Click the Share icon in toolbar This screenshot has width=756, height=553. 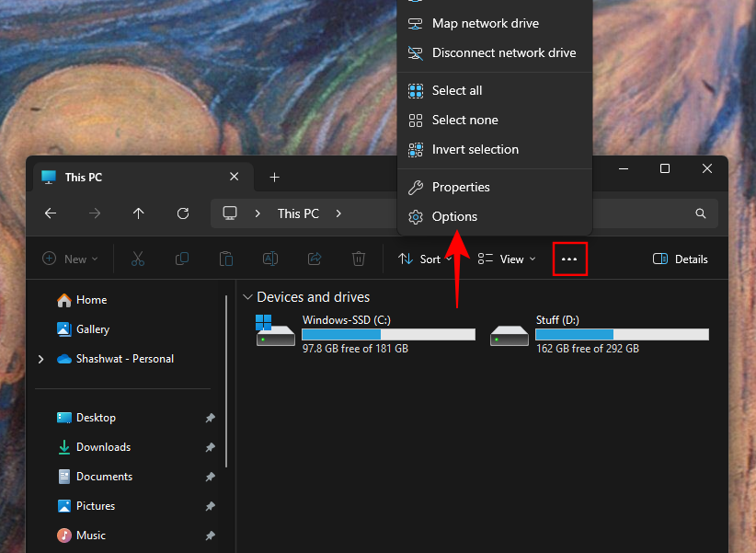[315, 259]
